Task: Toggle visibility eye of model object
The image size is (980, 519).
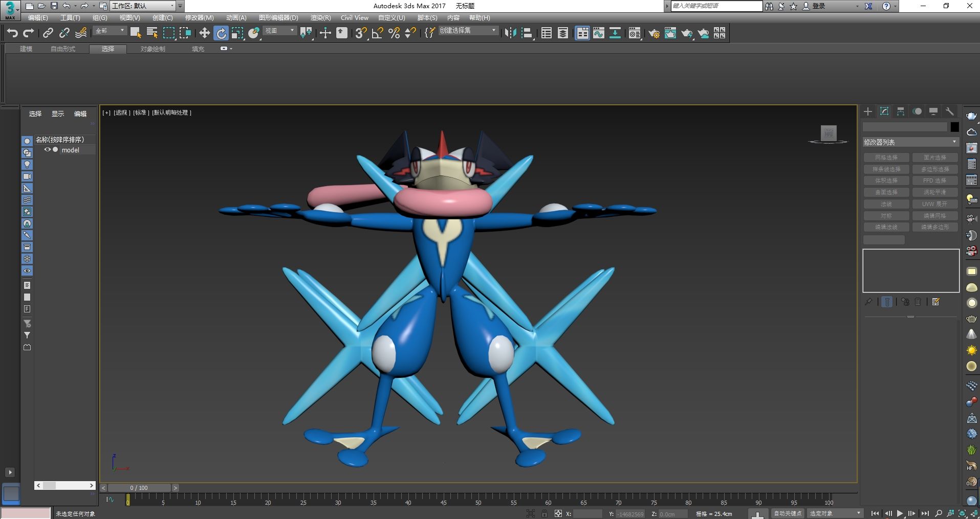Action: 48,150
